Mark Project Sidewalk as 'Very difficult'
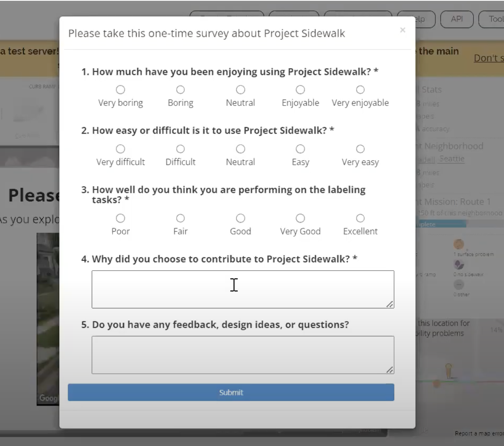 [x=121, y=149]
